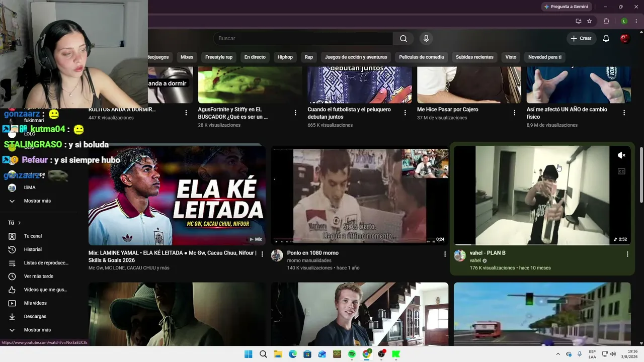The width and height of the screenshot is (644, 362).
Task: Select the En directo filter chip
Action: click(255, 57)
